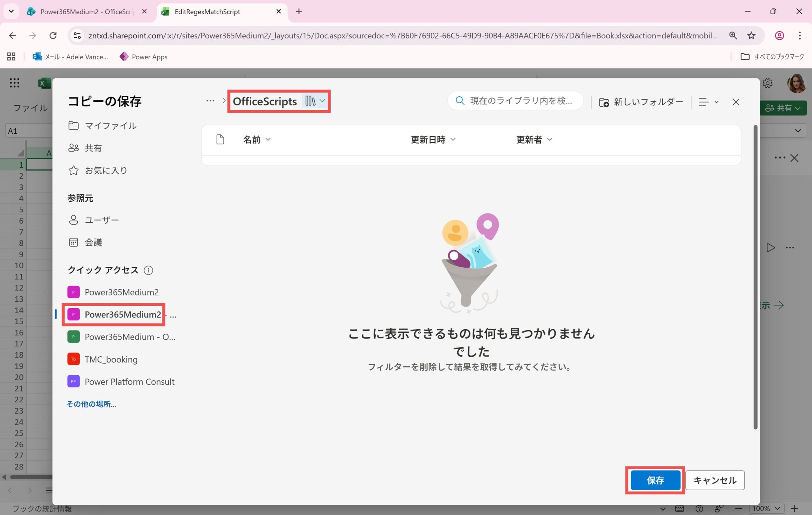Open その他の場所 link
This screenshot has height=515, width=812.
(x=91, y=404)
